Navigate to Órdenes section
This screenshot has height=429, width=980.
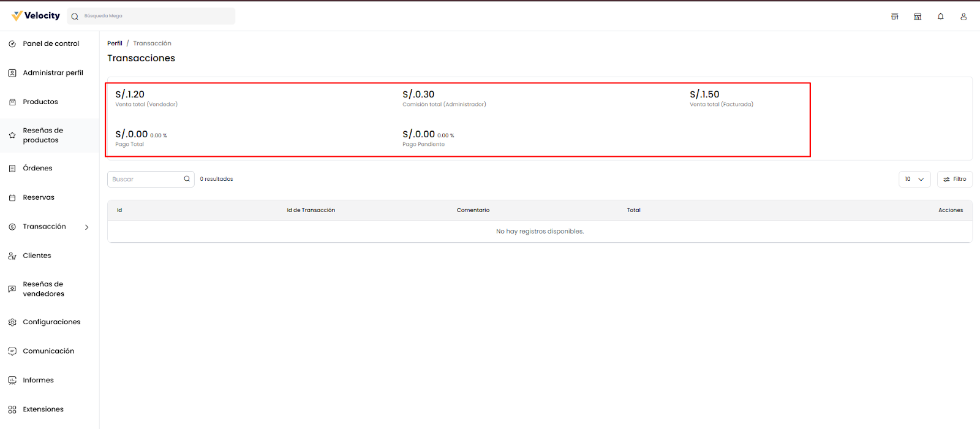point(37,168)
